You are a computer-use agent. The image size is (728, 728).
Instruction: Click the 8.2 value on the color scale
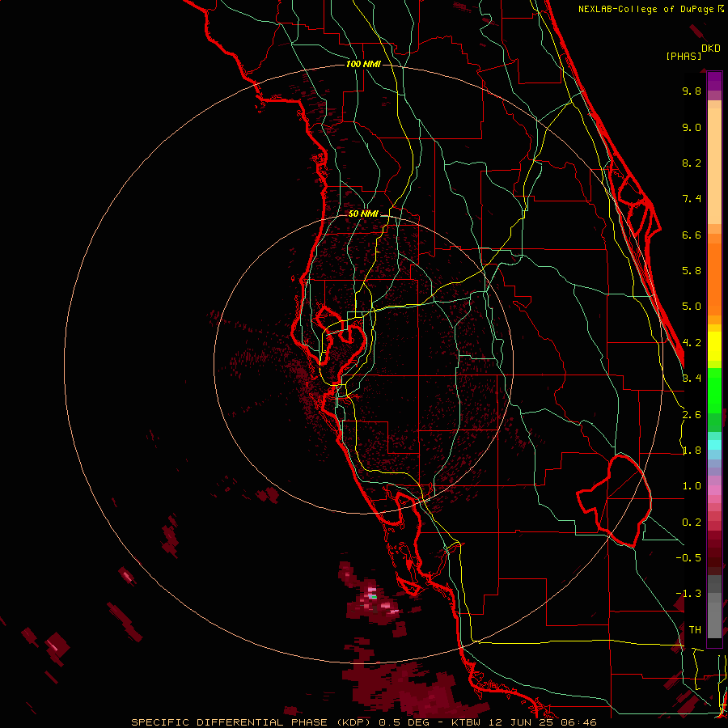pyautogui.click(x=692, y=163)
